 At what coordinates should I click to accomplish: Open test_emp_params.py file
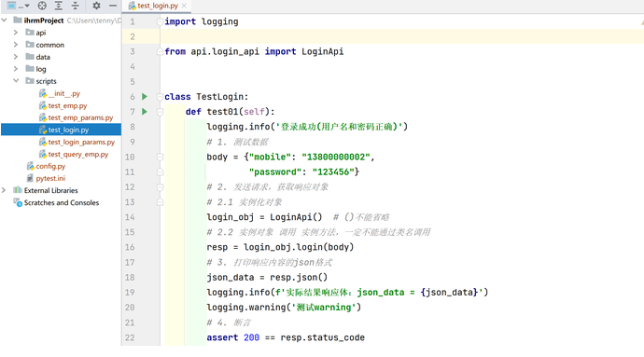80,117
